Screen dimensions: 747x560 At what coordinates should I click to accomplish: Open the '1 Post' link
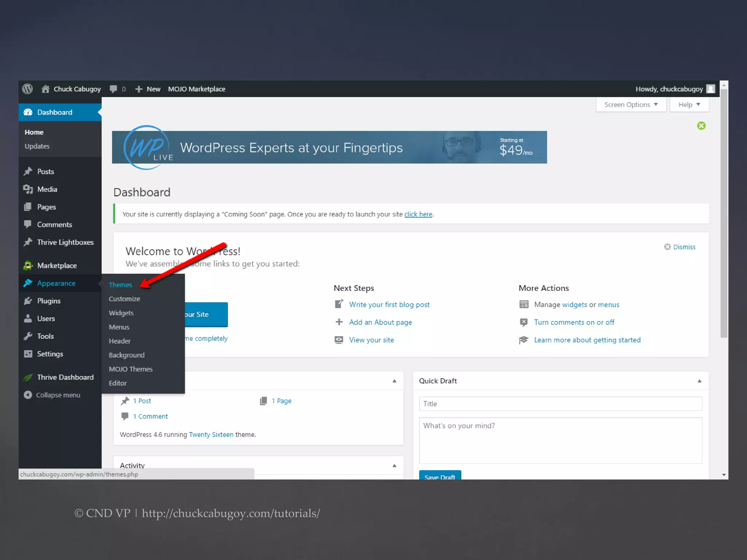pyautogui.click(x=142, y=401)
